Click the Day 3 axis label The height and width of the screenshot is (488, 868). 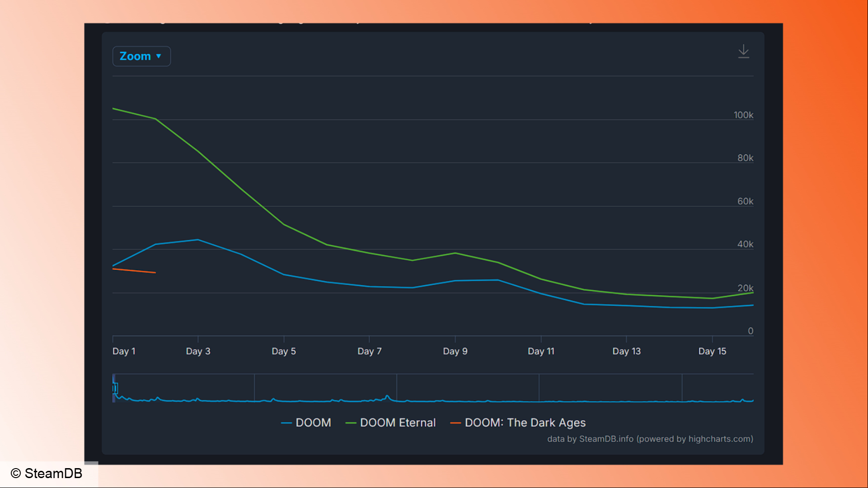pyautogui.click(x=198, y=351)
